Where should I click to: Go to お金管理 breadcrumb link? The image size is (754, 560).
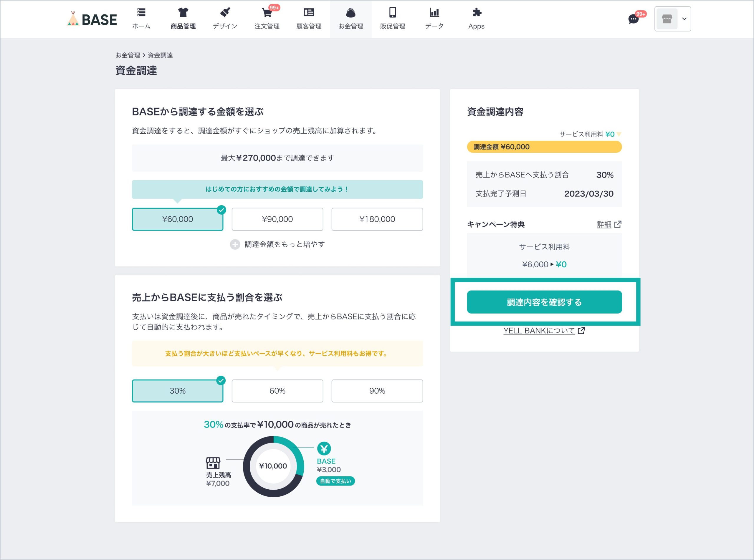click(x=128, y=55)
